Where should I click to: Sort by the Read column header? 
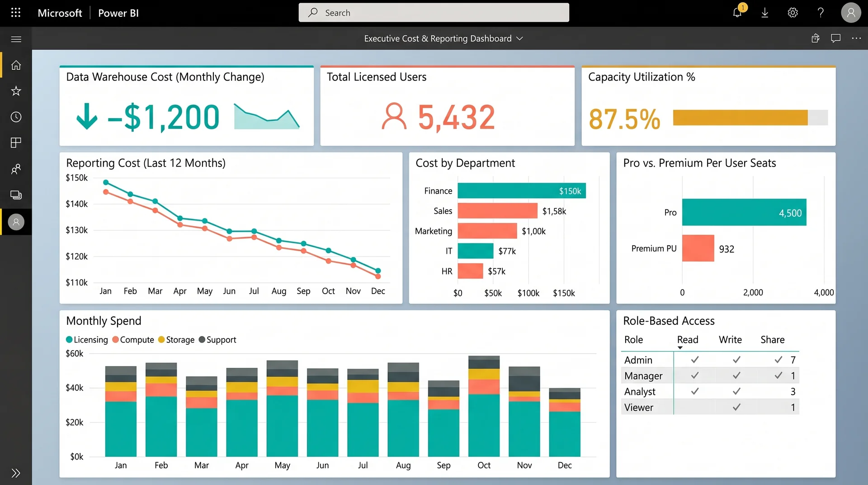tap(687, 340)
